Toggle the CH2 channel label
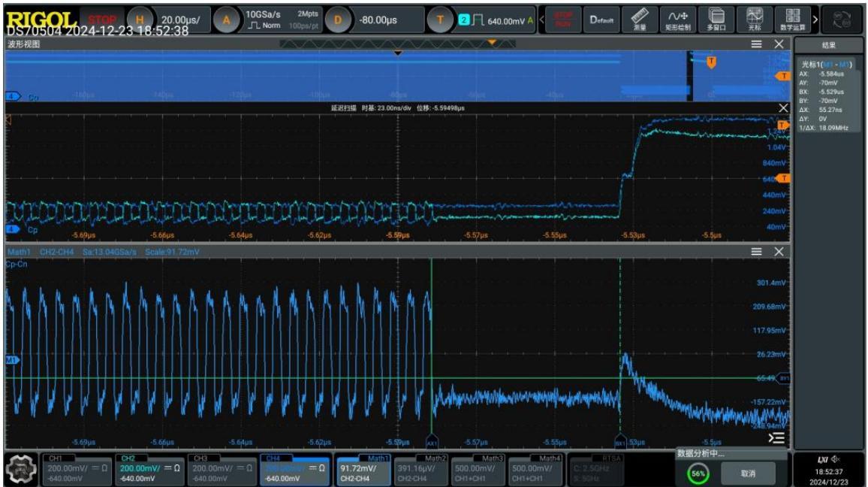 pos(128,458)
